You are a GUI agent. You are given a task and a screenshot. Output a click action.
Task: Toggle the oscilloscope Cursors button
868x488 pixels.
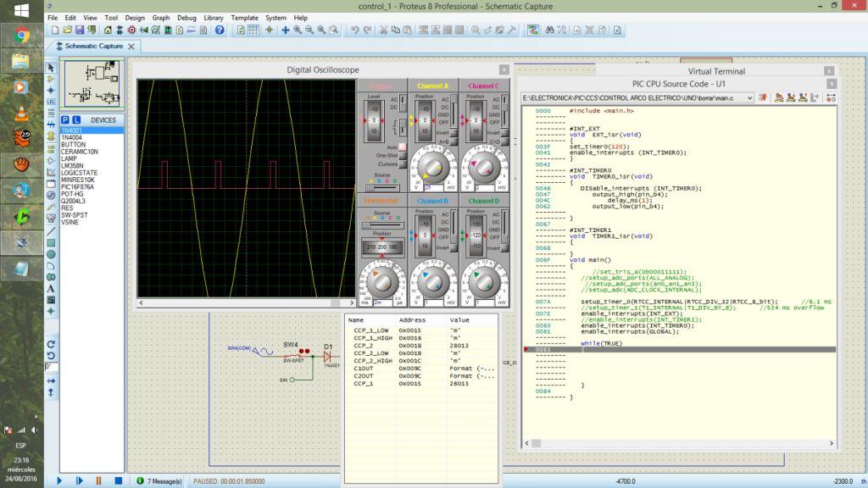tap(403, 164)
